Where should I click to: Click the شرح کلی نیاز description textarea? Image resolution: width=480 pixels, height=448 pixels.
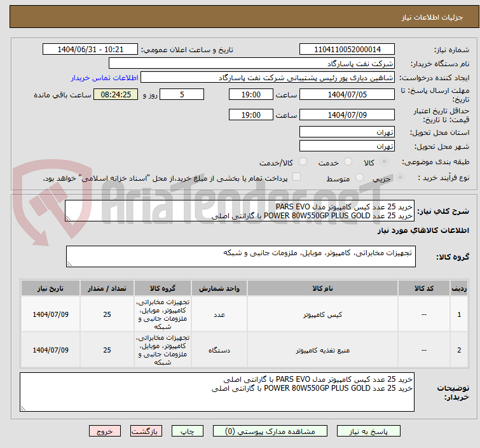240,211
